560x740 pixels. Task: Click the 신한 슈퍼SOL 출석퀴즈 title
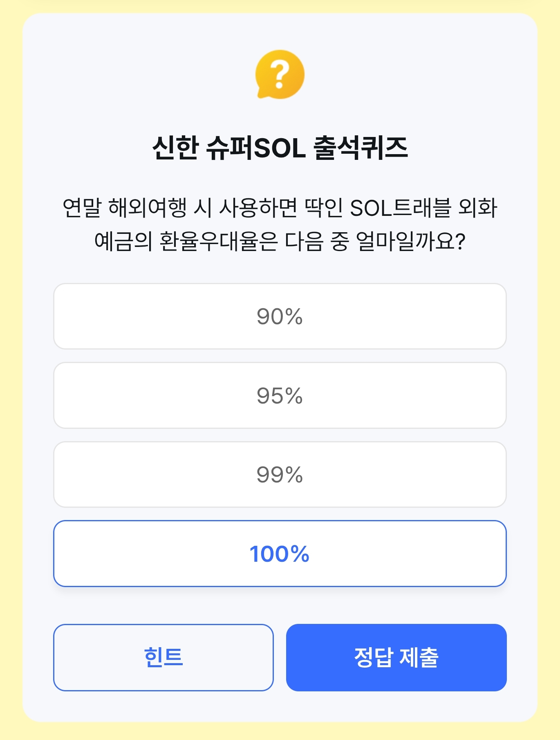point(280,148)
